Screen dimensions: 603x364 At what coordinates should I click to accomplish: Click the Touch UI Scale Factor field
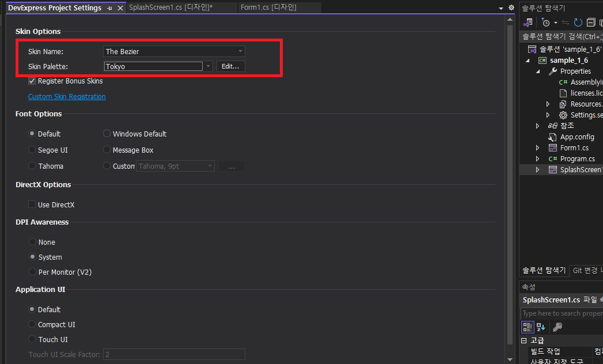[174, 354]
